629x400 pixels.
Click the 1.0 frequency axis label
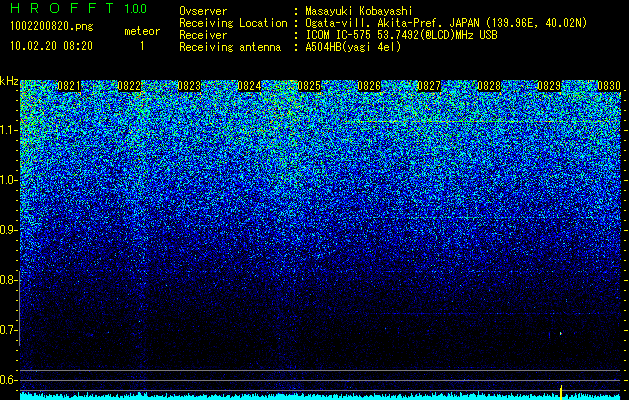click(8, 180)
